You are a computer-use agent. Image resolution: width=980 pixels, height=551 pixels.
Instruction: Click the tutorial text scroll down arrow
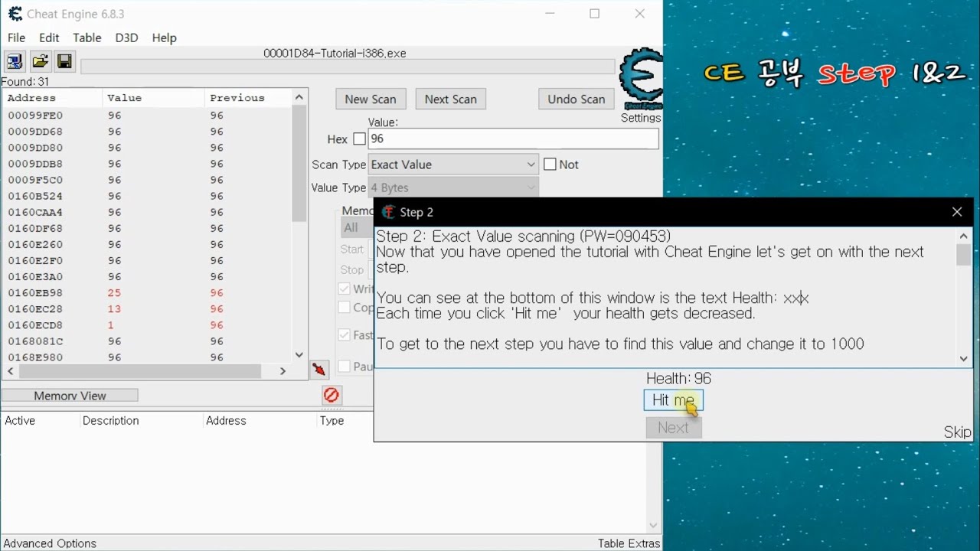pyautogui.click(x=964, y=359)
